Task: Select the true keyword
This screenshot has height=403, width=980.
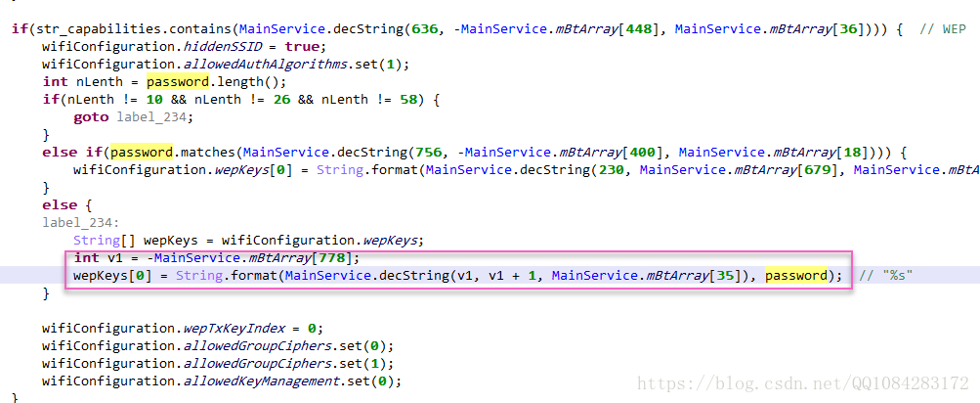Action: point(301,46)
